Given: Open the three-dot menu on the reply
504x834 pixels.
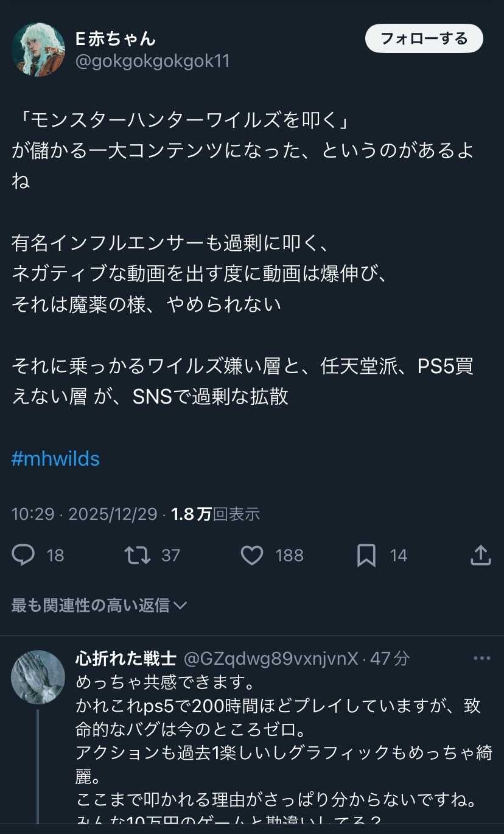Looking at the screenshot, I should pyautogui.click(x=481, y=659).
